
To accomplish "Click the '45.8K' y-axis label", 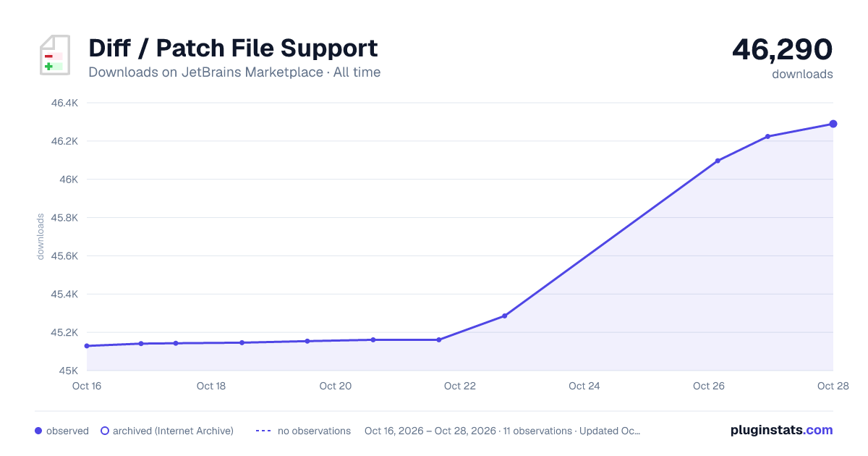I will [64, 218].
